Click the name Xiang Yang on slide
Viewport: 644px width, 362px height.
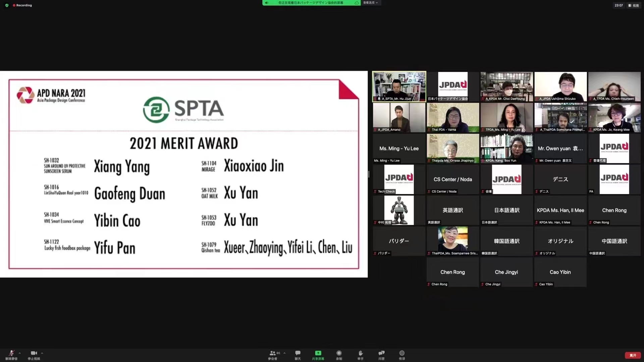[122, 167]
